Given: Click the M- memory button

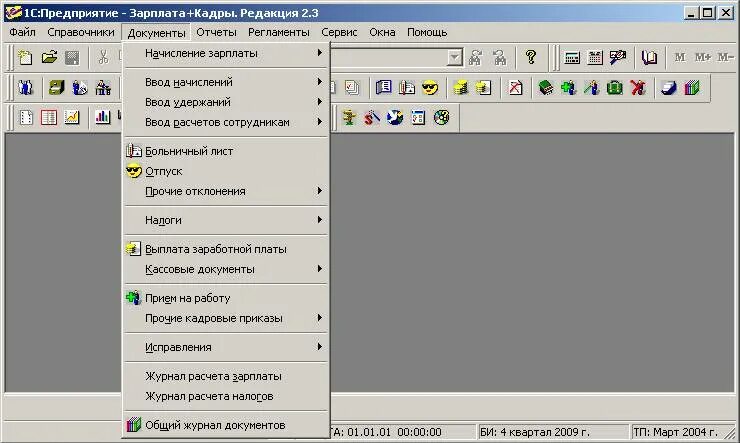Looking at the screenshot, I should click(725, 58).
